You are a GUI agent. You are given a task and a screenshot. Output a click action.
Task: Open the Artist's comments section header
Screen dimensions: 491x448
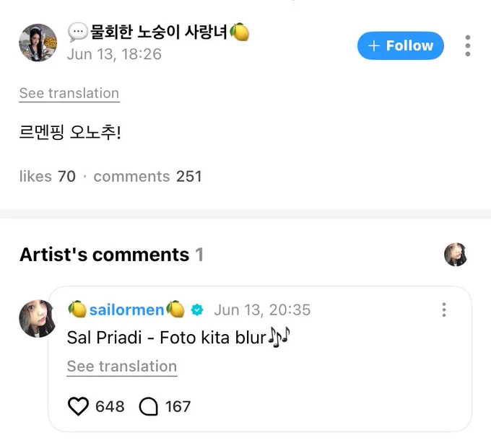111,255
